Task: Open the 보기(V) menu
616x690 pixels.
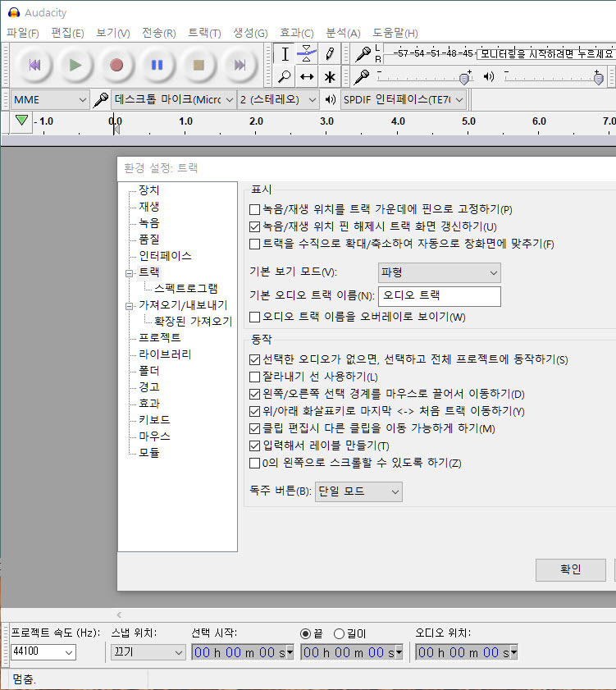Action: click(113, 33)
